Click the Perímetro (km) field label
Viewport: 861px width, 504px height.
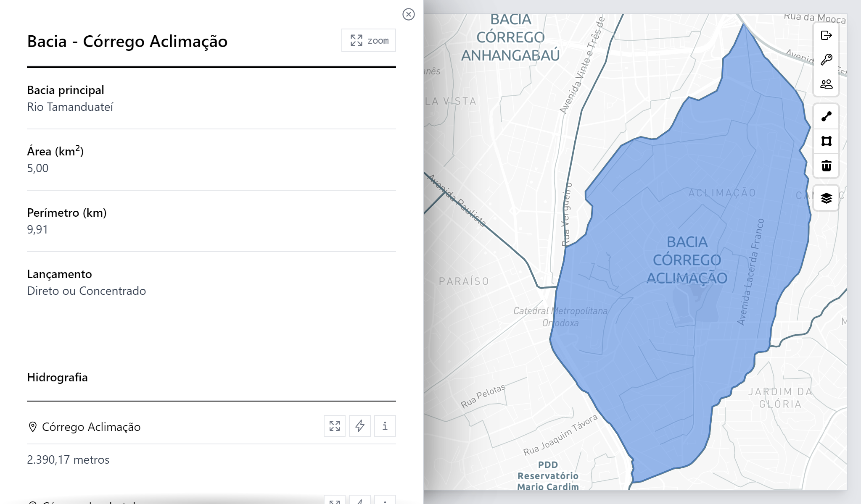(67, 213)
